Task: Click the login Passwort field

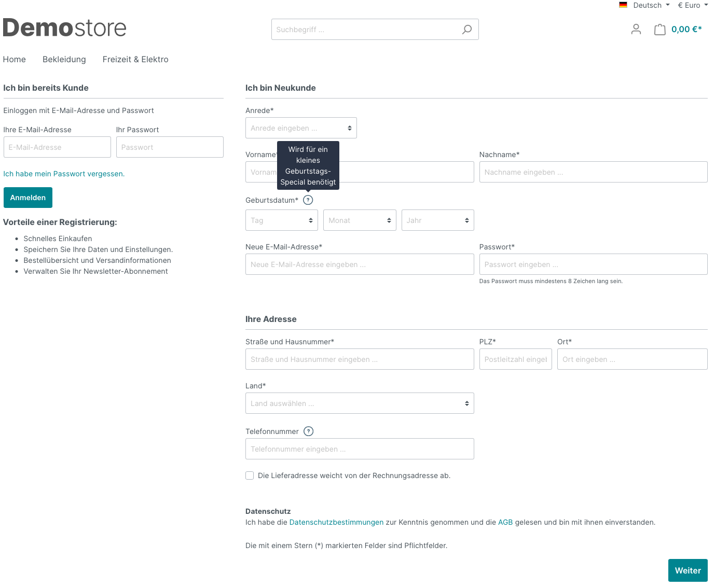Action: (170, 147)
